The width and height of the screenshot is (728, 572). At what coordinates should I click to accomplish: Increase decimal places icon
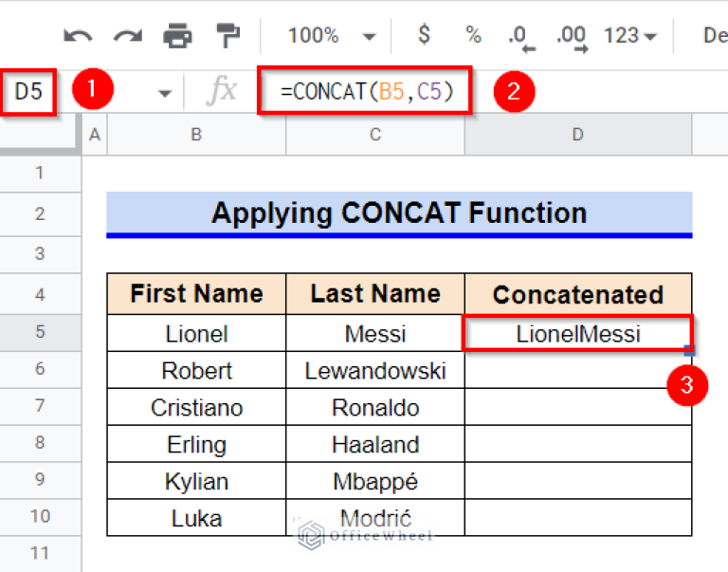click(572, 36)
